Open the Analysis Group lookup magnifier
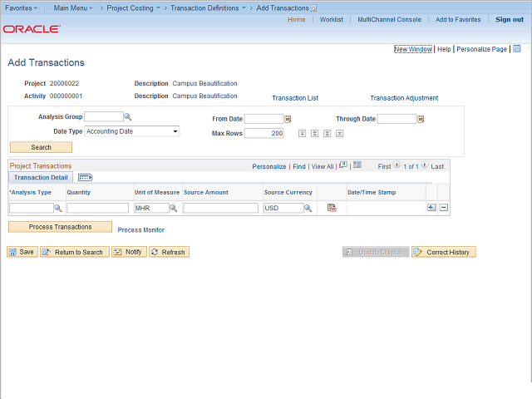Image resolution: width=532 pixels, height=399 pixels. pos(127,116)
